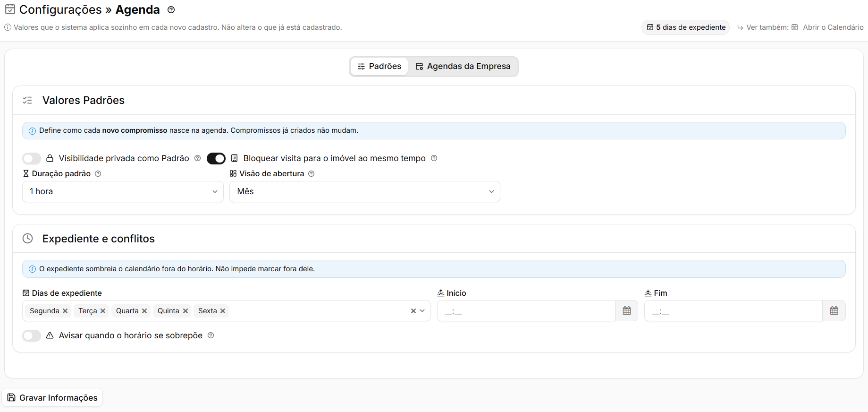
Task: Open the time picker icon for Início
Action: tap(627, 311)
